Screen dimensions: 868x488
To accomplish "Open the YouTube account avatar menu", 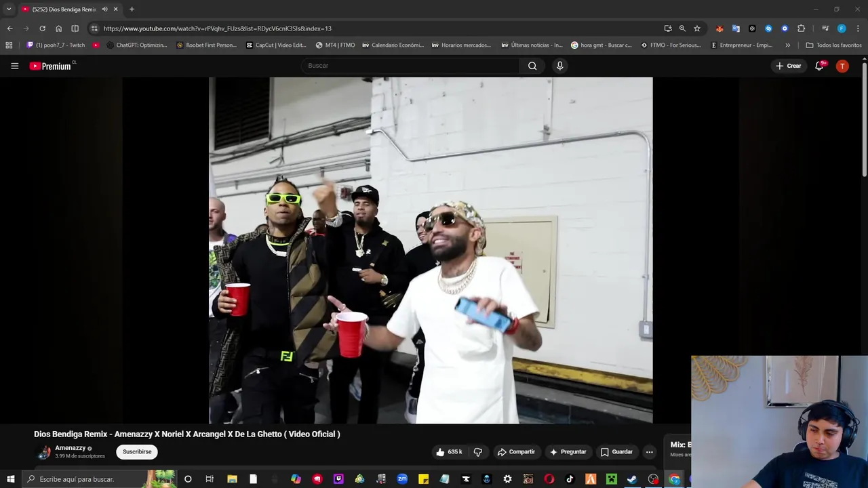I will (842, 66).
